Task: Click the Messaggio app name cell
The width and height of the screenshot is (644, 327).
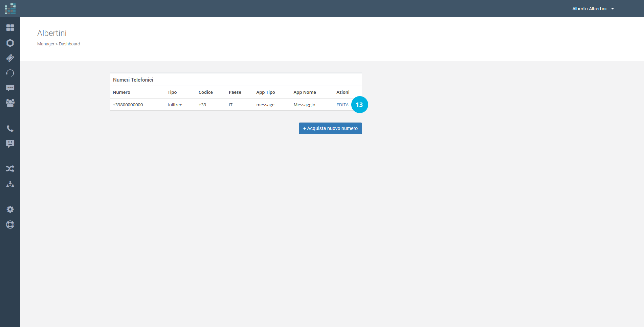Action: (304, 105)
